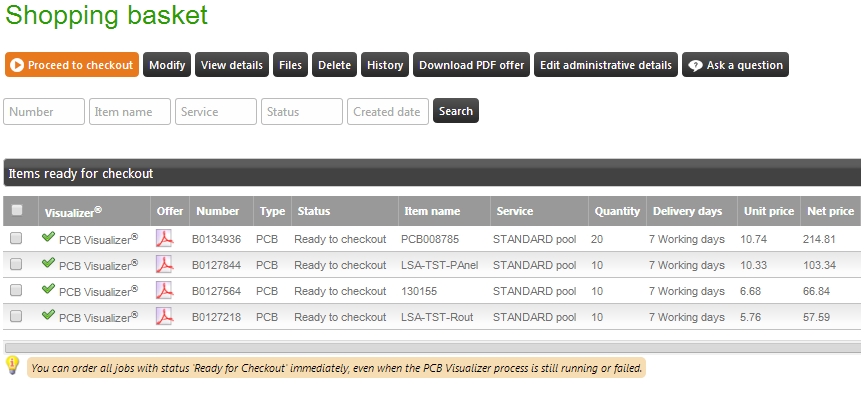861x395 pixels.
Task: Focus the Item name filter field
Action: (130, 112)
